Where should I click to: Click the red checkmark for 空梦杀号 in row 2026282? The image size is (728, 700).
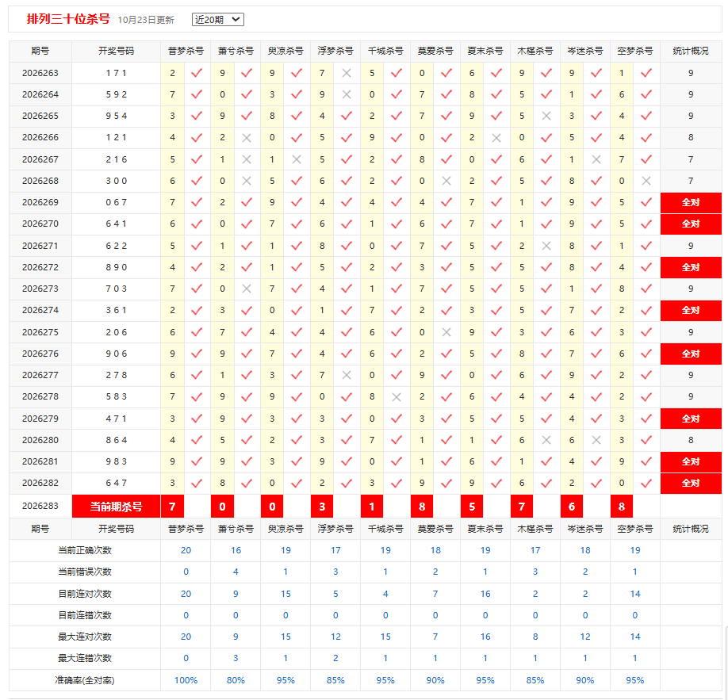pos(646,483)
